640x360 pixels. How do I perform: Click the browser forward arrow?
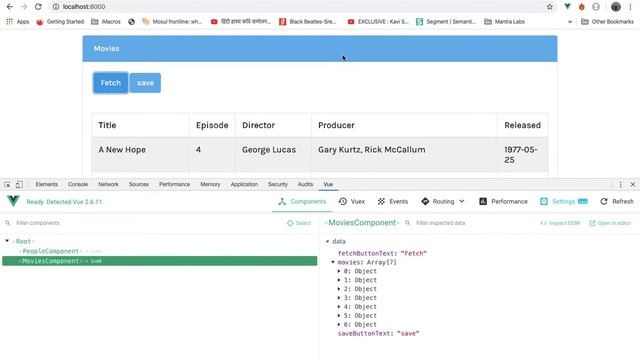click(x=24, y=7)
